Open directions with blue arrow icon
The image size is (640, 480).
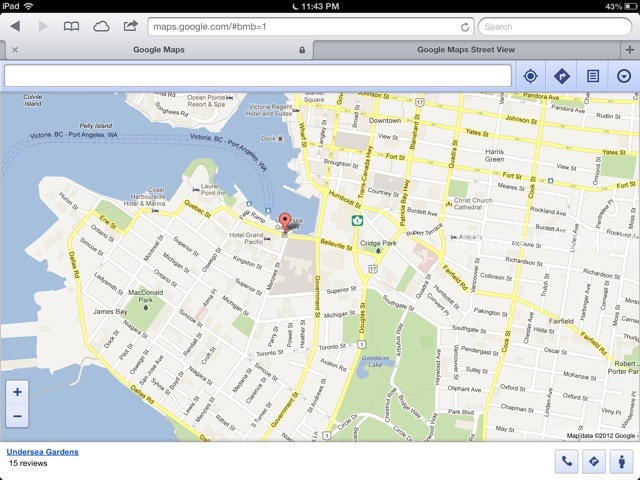click(562, 76)
